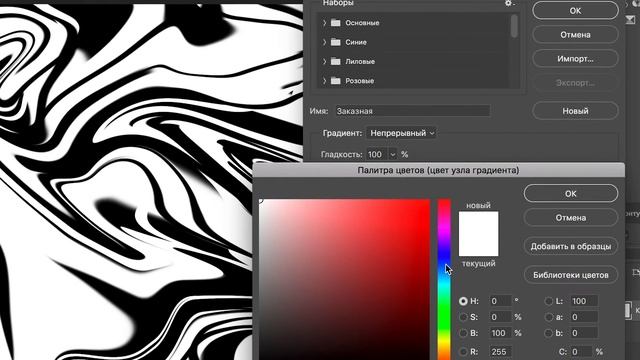Select the Lab a channel radio button

click(x=549, y=317)
